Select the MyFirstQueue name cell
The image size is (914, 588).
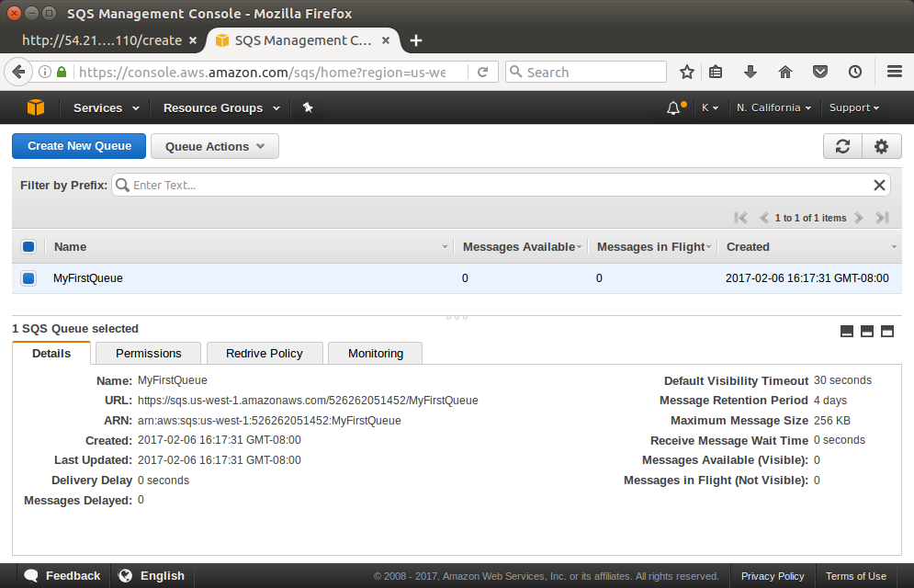[88, 278]
